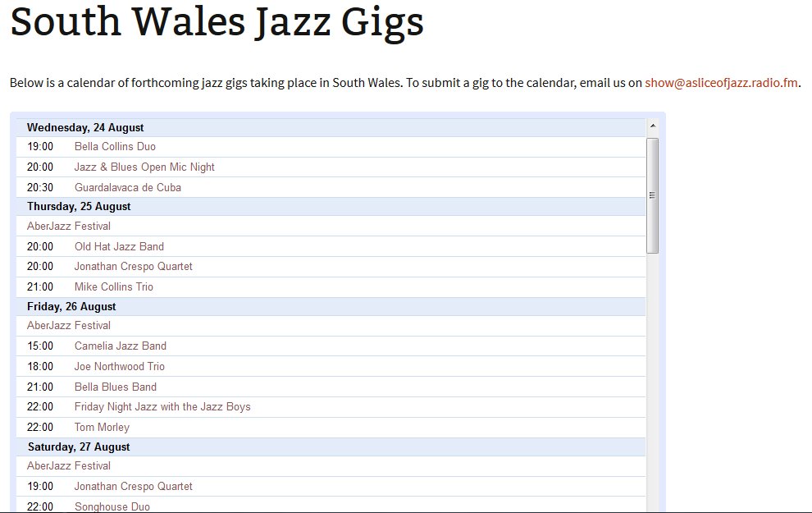Click the 18:00 time for Joe Northwood Trio

(x=40, y=366)
